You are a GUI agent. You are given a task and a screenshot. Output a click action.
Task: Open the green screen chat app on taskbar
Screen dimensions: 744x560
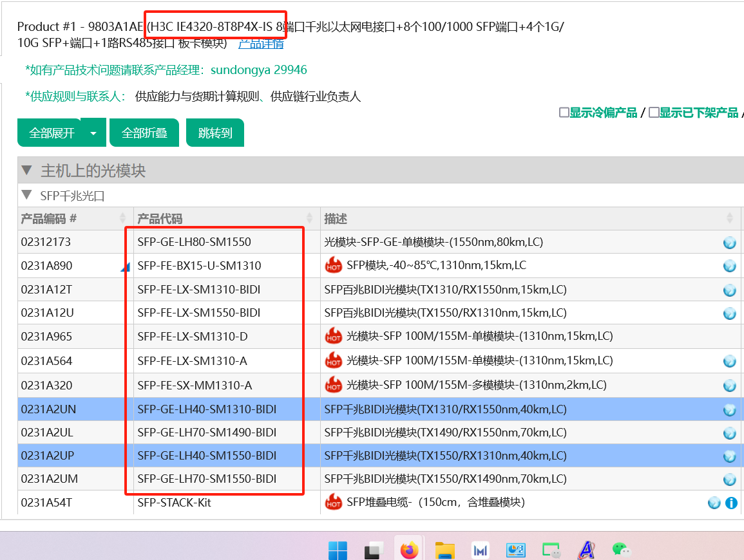(x=551, y=550)
